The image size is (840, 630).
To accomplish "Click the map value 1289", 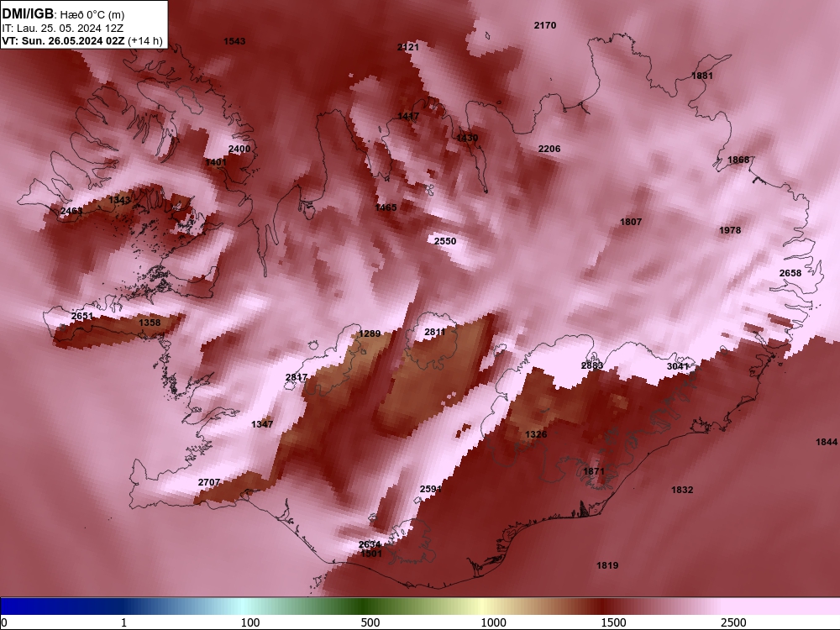I will [370, 333].
